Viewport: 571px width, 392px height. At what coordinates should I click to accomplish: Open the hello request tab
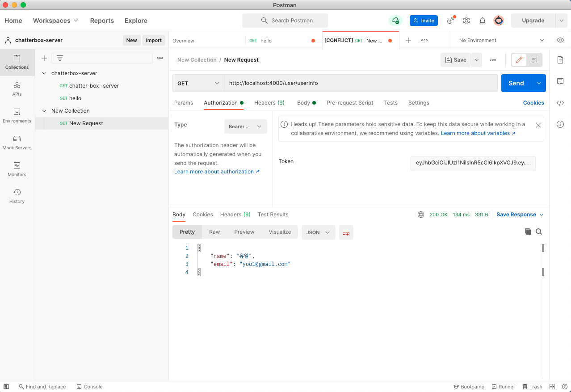283,40
